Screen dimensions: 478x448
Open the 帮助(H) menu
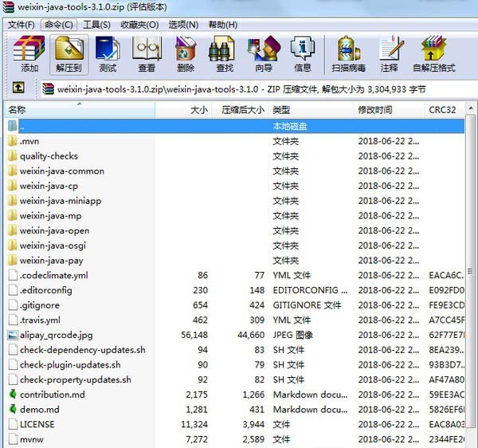(223, 25)
